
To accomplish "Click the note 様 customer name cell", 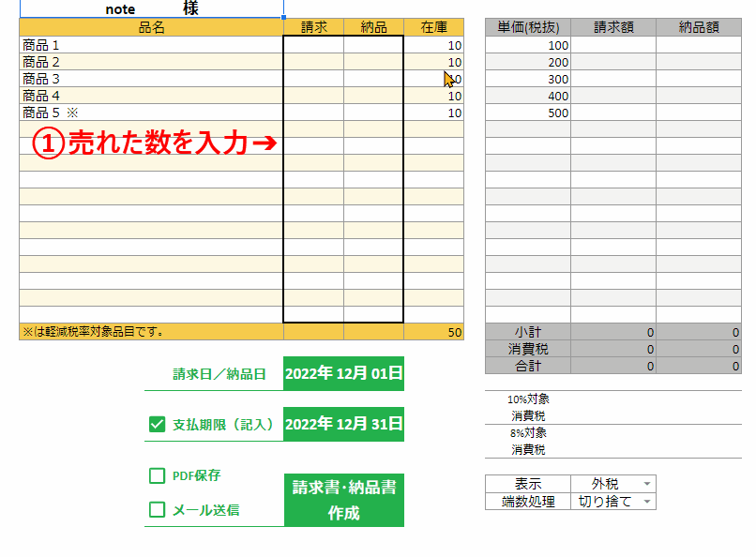I will (151, 9).
